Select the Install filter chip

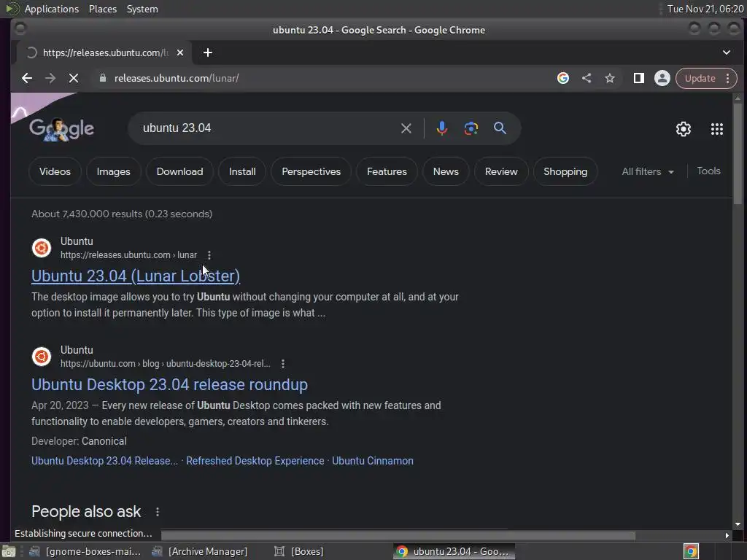click(x=242, y=171)
